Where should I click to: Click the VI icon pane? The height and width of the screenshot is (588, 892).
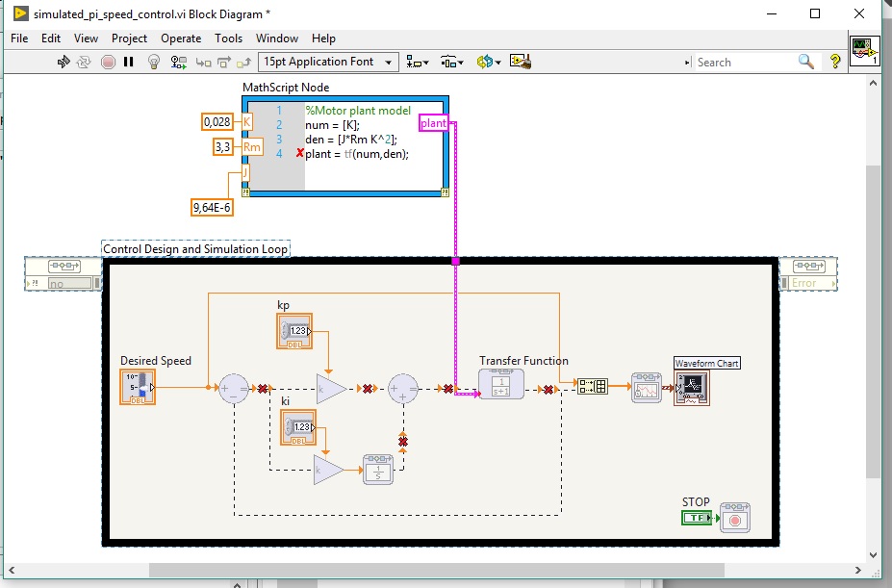(x=865, y=51)
